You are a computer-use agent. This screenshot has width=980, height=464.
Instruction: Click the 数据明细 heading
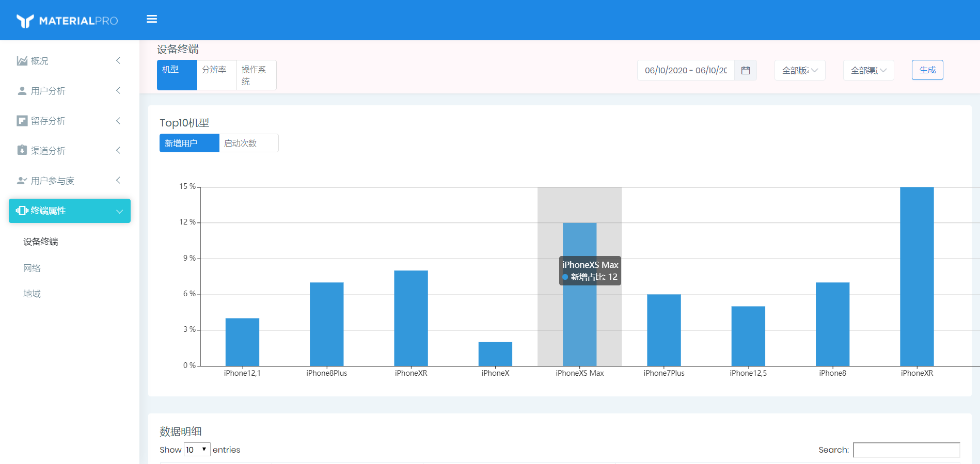click(x=181, y=431)
